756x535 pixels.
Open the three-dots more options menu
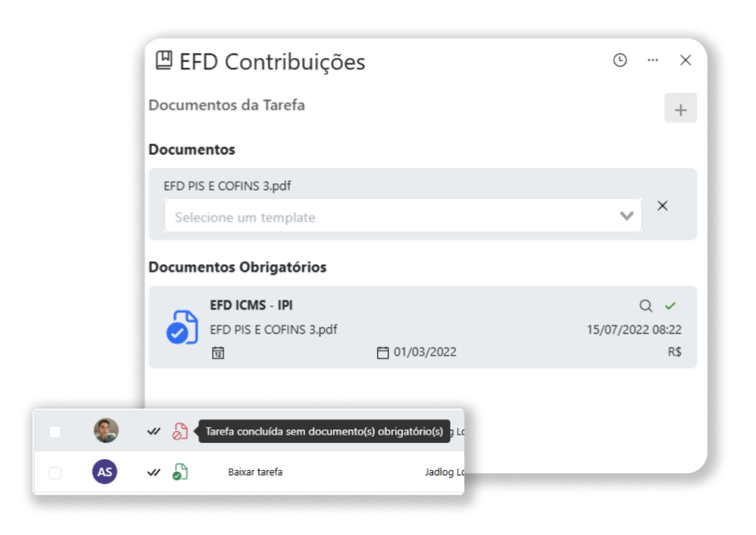click(x=653, y=61)
